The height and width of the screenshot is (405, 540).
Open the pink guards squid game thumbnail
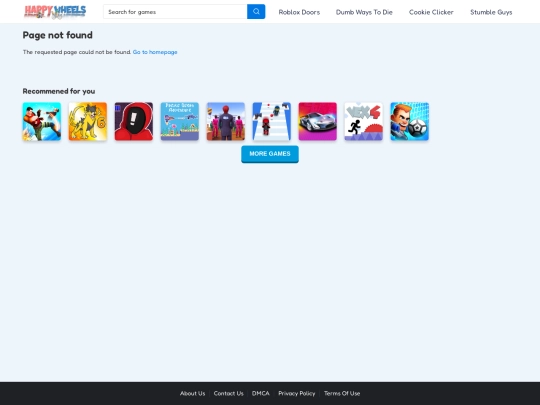click(x=226, y=121)
